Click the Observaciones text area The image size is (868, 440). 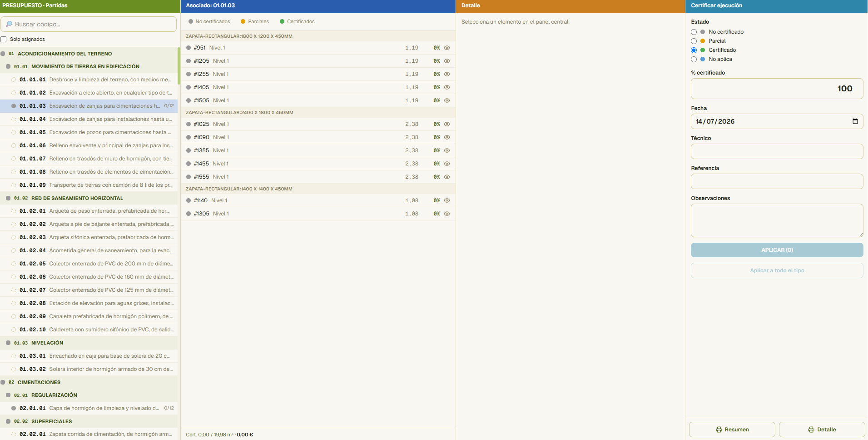pos(777,220)
